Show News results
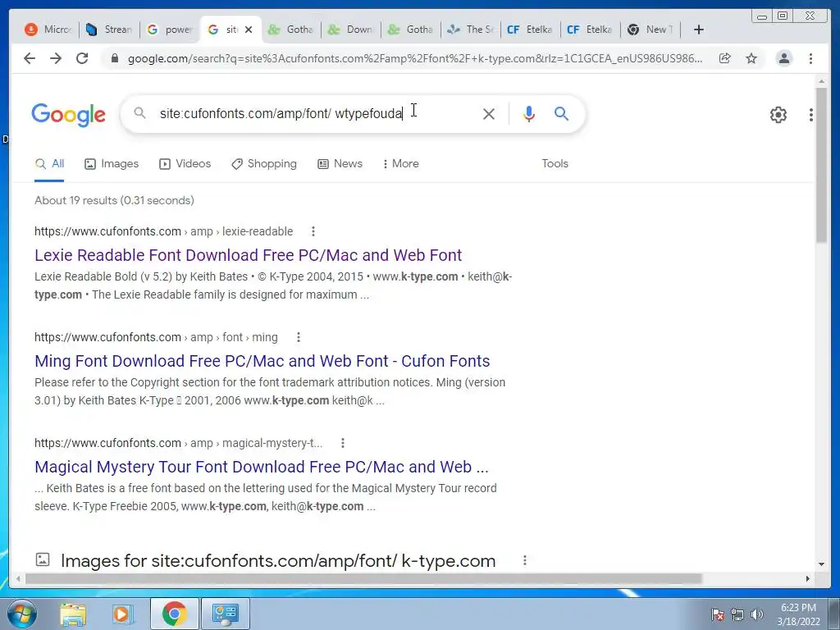Screen dimensions: 840x630 click(x=340, y=164)
